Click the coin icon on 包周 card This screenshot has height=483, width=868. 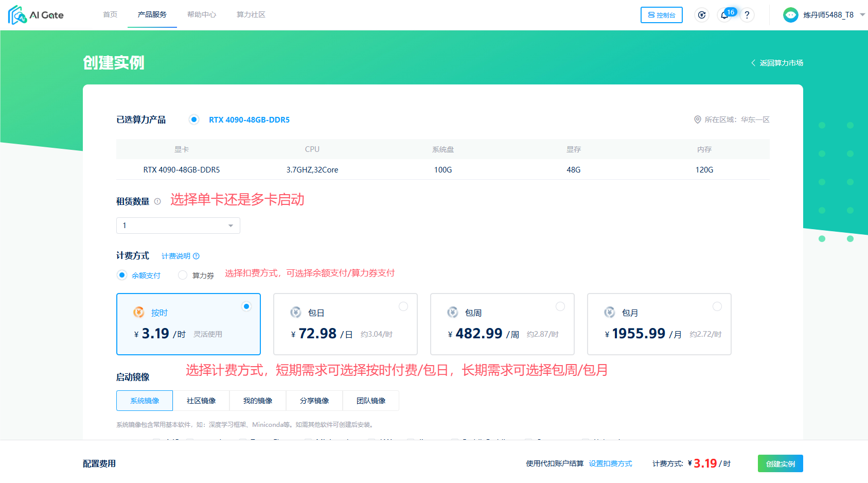point(453,312)
